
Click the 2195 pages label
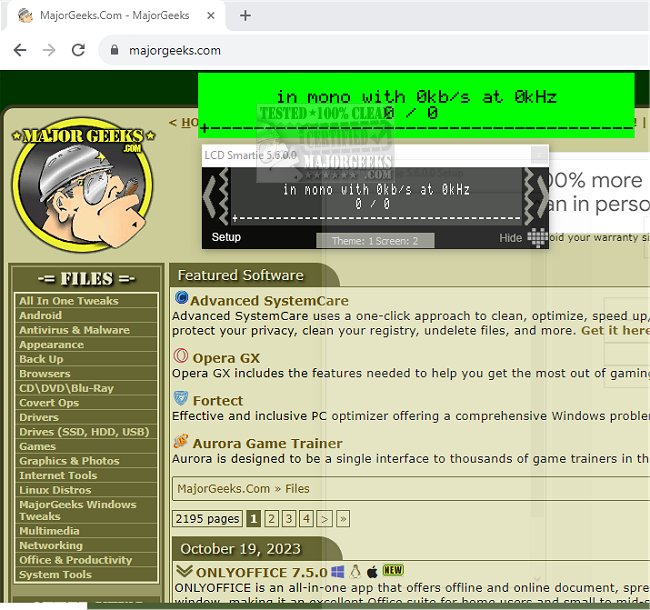pyautogui.click(x=207, y=518)
